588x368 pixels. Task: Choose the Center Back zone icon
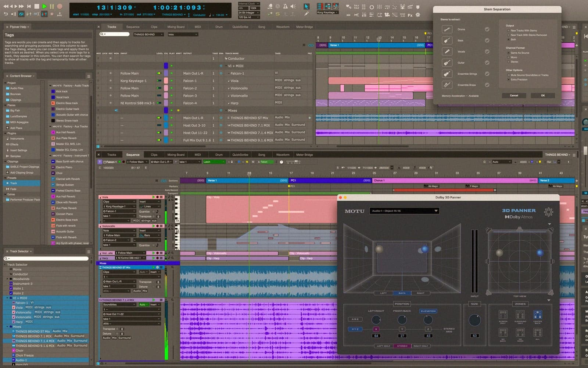point(537,315)
